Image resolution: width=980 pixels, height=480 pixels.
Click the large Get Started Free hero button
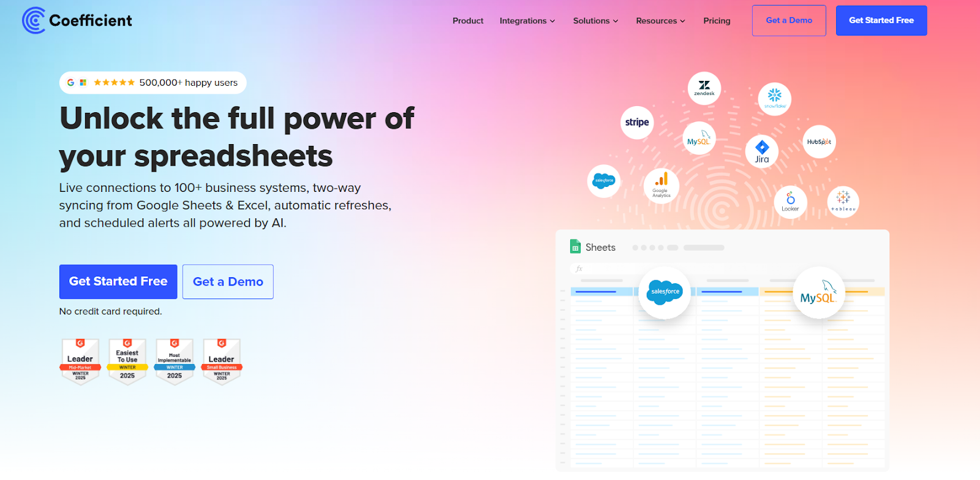tap(118, 281)
